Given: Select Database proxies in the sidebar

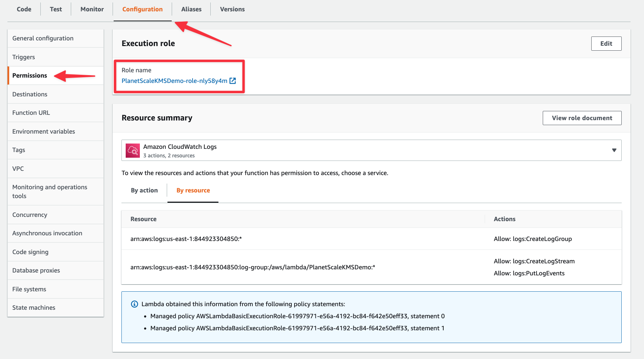Looking at the screenshot, I should coord(56,270).
